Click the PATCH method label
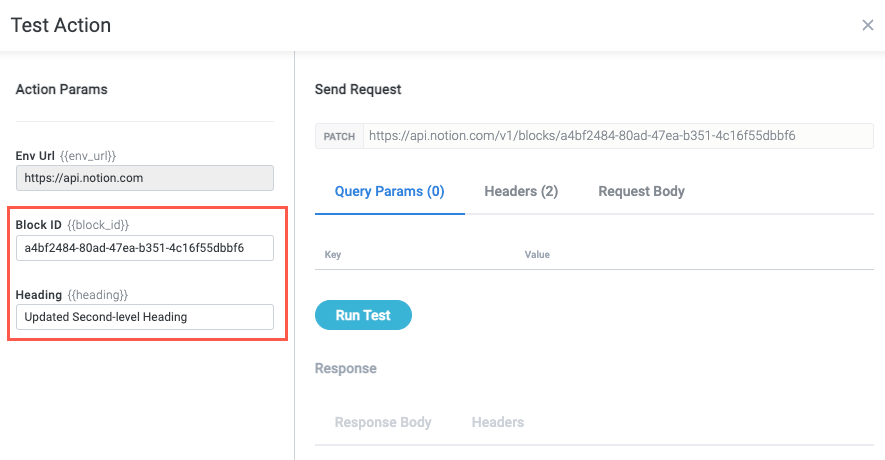Screen dimensions: 885x460 point(339,136)
